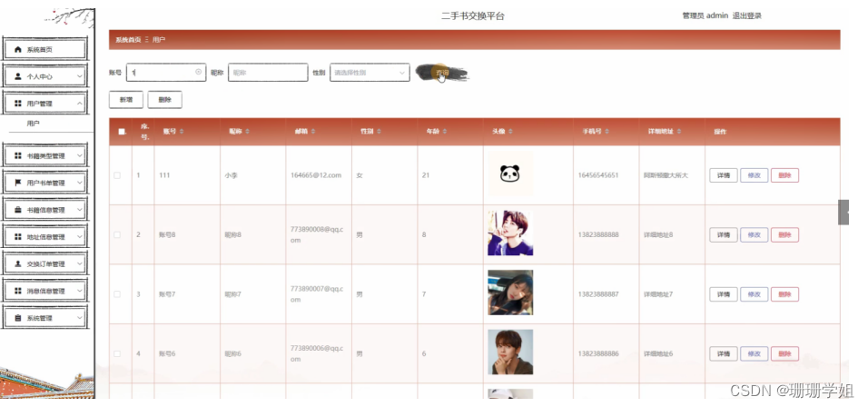Screen dimensions: 868x407
Task: Click 修改 in the 账号6 row
Action: point(754,353)
